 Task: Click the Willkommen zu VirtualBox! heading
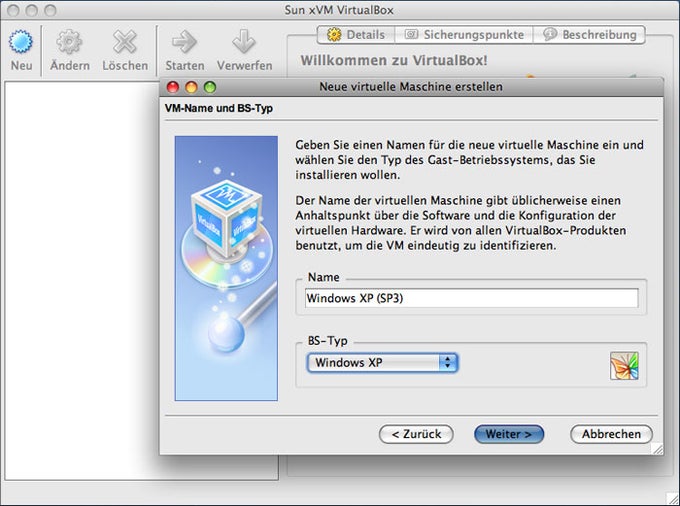click(394, 60)
